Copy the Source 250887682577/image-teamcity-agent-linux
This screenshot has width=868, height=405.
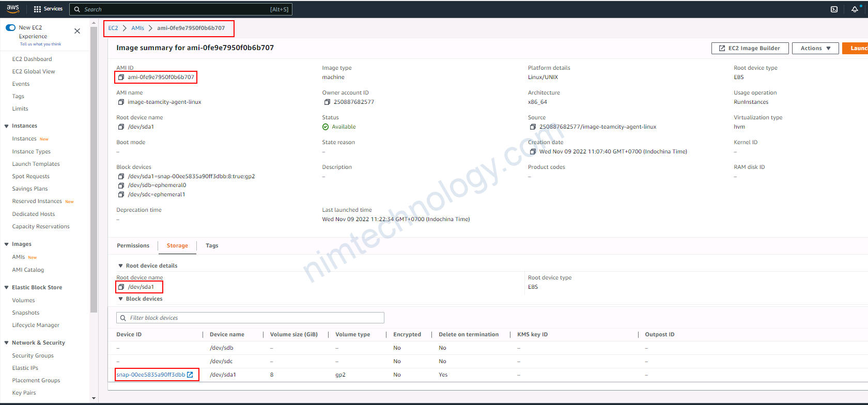[533, 127]
